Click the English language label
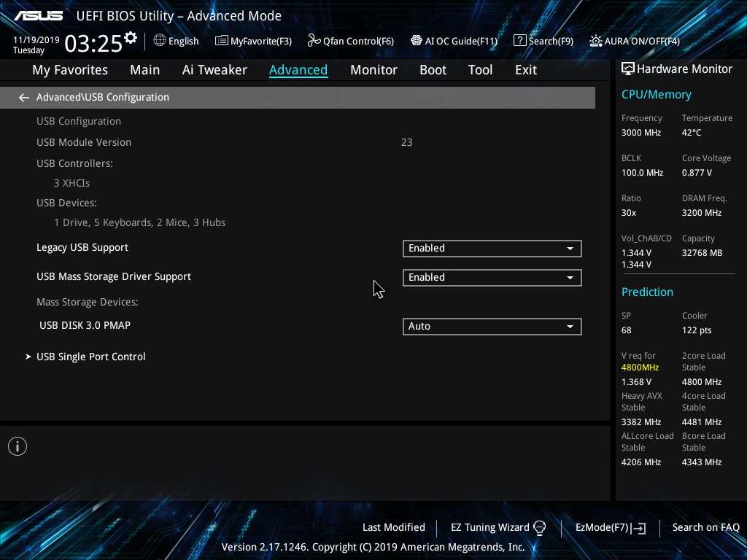 (x=183, y=42)
